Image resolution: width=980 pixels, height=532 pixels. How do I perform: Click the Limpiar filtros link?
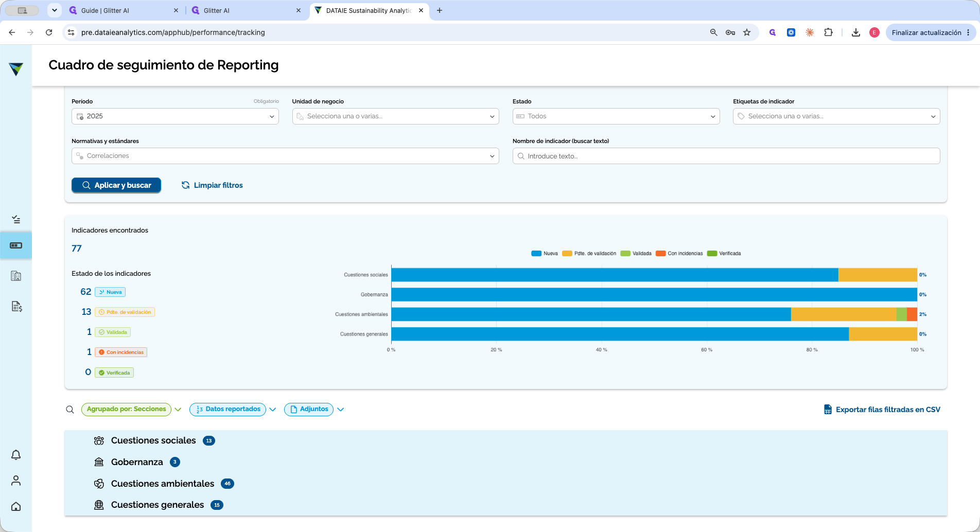(x=212, y=185)
